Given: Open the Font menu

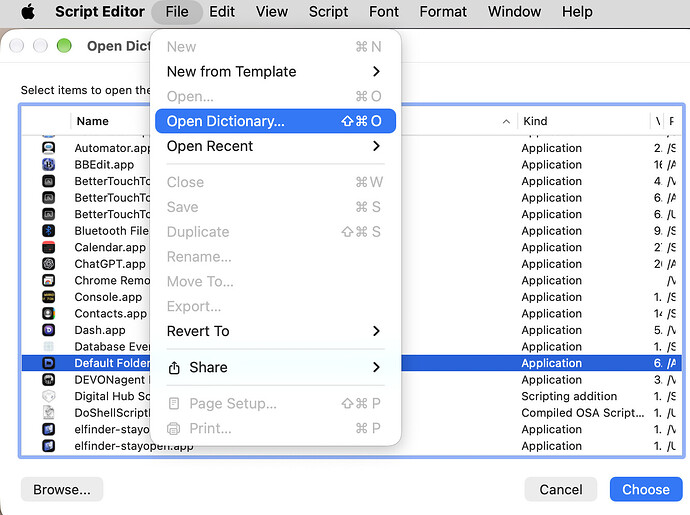Looking at the screenshot, I should (384, 11).
